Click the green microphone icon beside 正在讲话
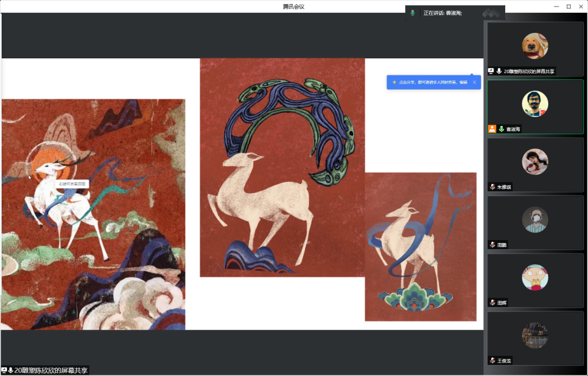The height and width of the screenshot is (376, 588). 413,13
